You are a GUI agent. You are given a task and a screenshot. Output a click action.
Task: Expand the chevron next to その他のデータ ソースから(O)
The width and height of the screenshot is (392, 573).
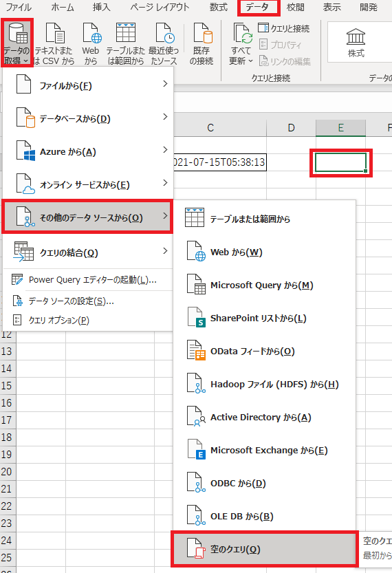click(x=165, y=215)
